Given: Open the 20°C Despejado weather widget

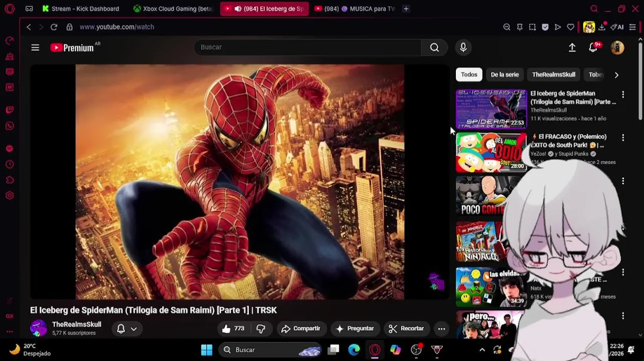Looking at the screenshot, I should click(x=30, y=349).
